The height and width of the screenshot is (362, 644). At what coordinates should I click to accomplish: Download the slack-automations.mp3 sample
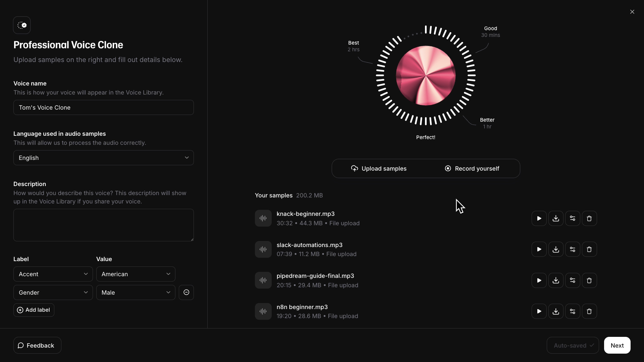point(556,249)
